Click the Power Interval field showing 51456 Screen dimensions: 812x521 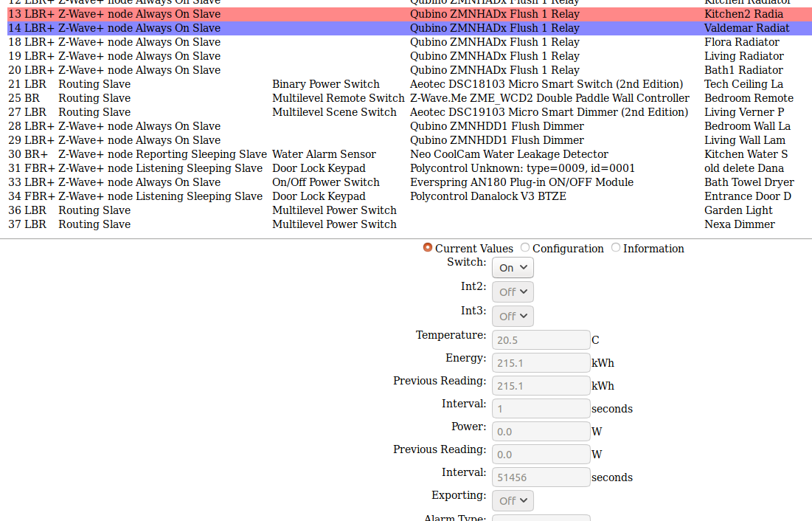click(541, 477)
